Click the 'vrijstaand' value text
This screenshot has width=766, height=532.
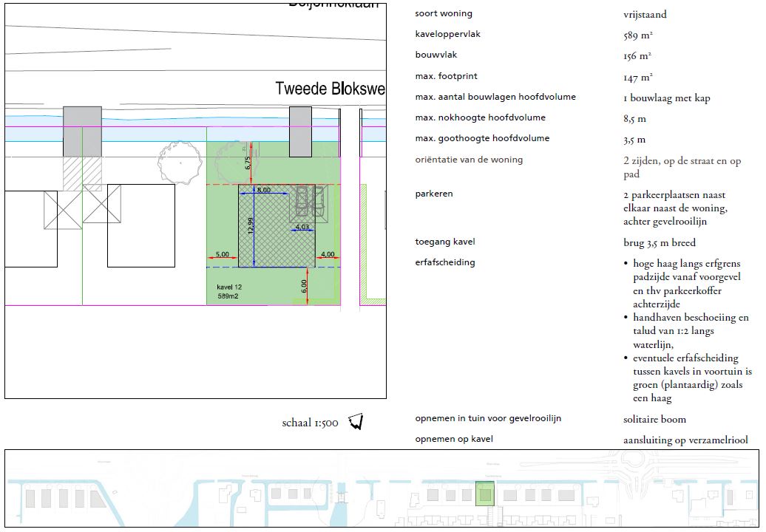point(645,14)
